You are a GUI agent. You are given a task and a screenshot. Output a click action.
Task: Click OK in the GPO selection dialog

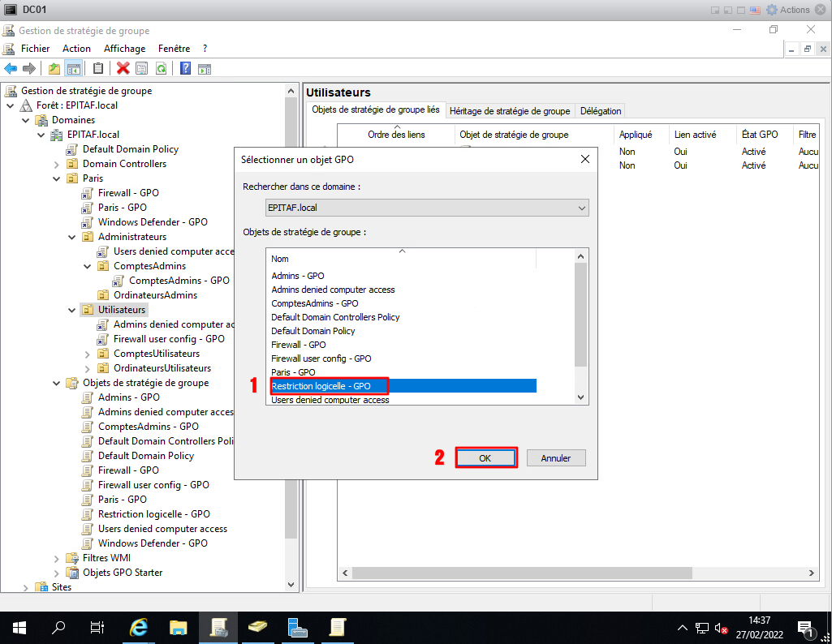[x=485, y=458]
